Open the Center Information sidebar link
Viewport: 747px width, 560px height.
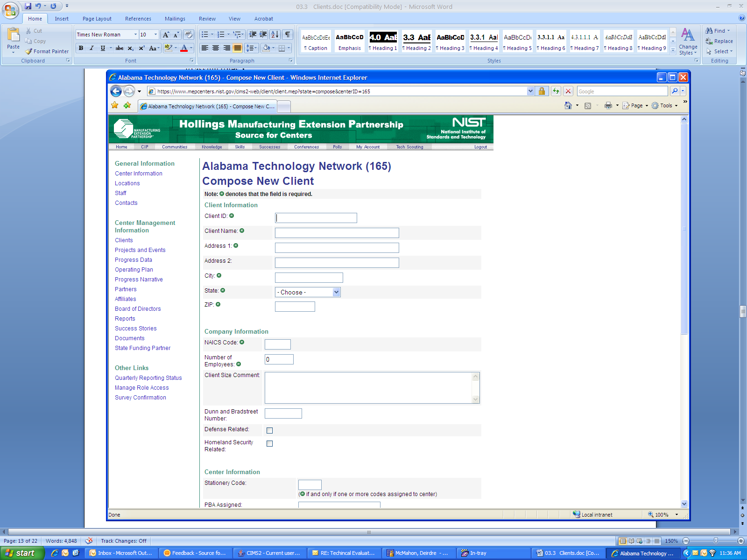[x=139, y=174]
